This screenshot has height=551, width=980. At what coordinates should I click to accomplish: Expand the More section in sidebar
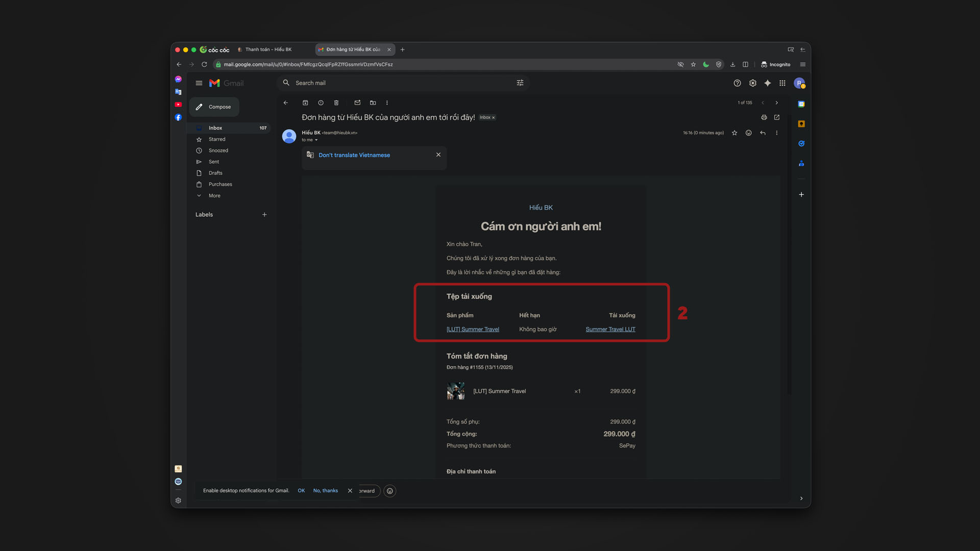tap(214, 195)
